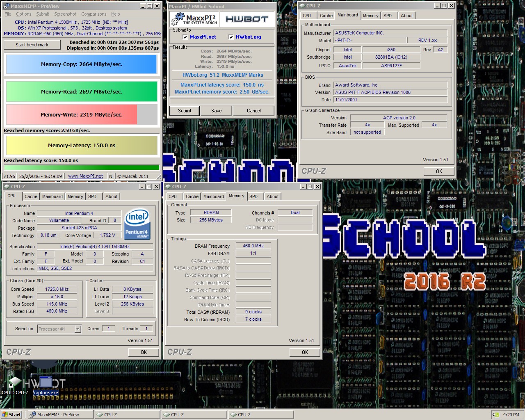Click OK in the CPU-Z processor window
Screen dimensions: 525x420
[x=144, y=352]
